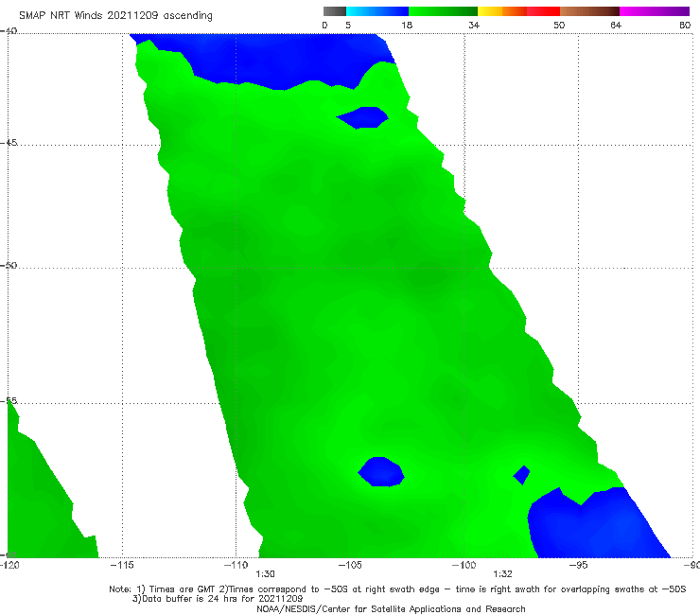Click the latitude label '-55'

[9, 400]
